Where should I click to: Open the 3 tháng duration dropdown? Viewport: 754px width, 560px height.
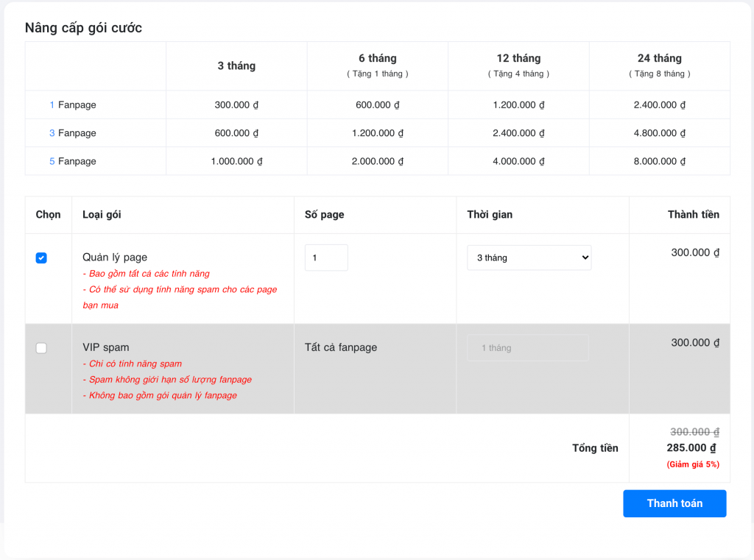click(x=529, y=258)
